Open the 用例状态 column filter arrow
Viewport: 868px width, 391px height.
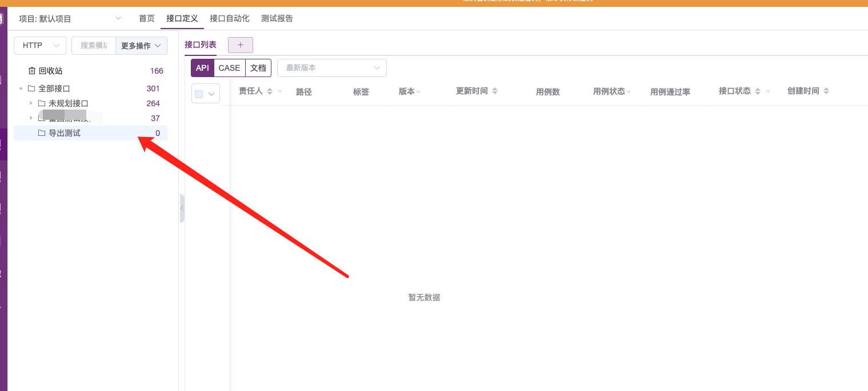629,91
